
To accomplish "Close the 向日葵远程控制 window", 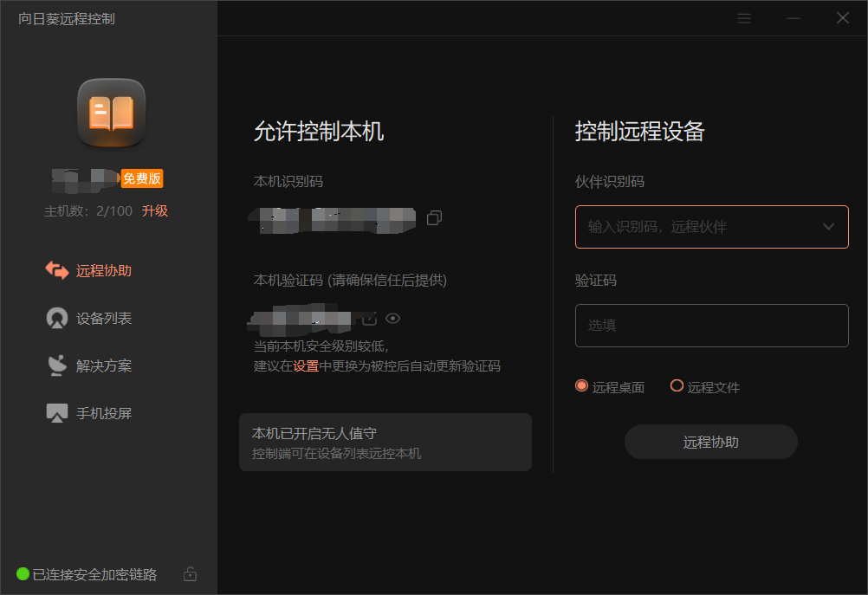I will click(x=843, y=18).
